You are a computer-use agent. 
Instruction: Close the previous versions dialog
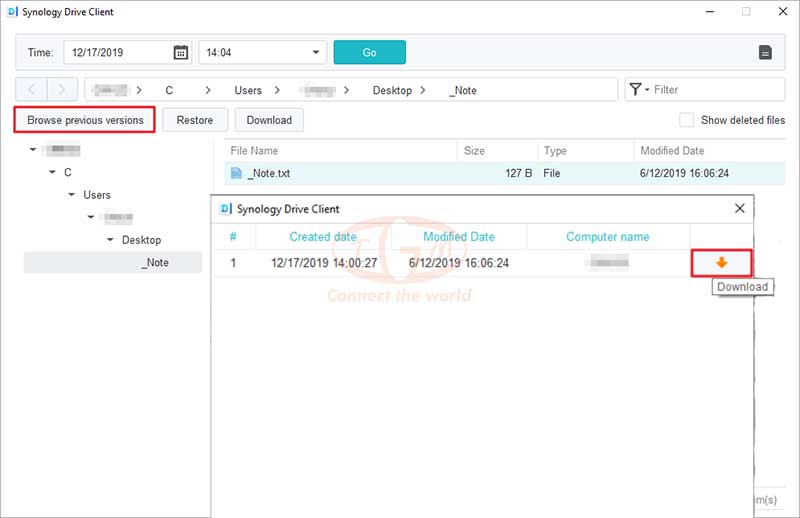point(739,208)
